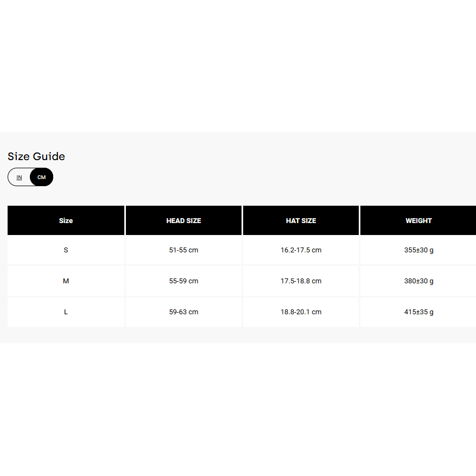Select the S size row label
476x476 pixels.
pyautogui.click(x=66, y=250)
